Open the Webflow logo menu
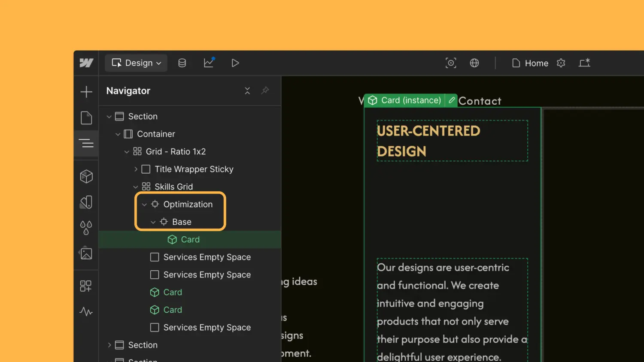644x362 pixels. coord(86,63)
